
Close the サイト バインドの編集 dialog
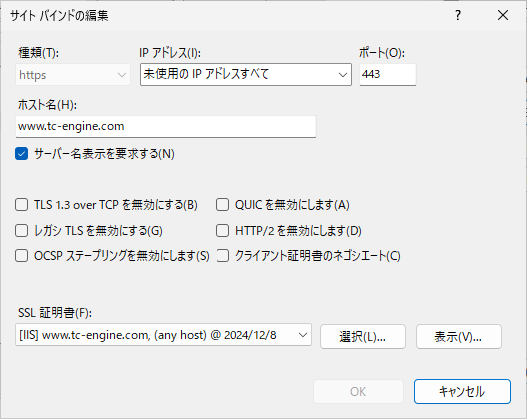[503, 15]
